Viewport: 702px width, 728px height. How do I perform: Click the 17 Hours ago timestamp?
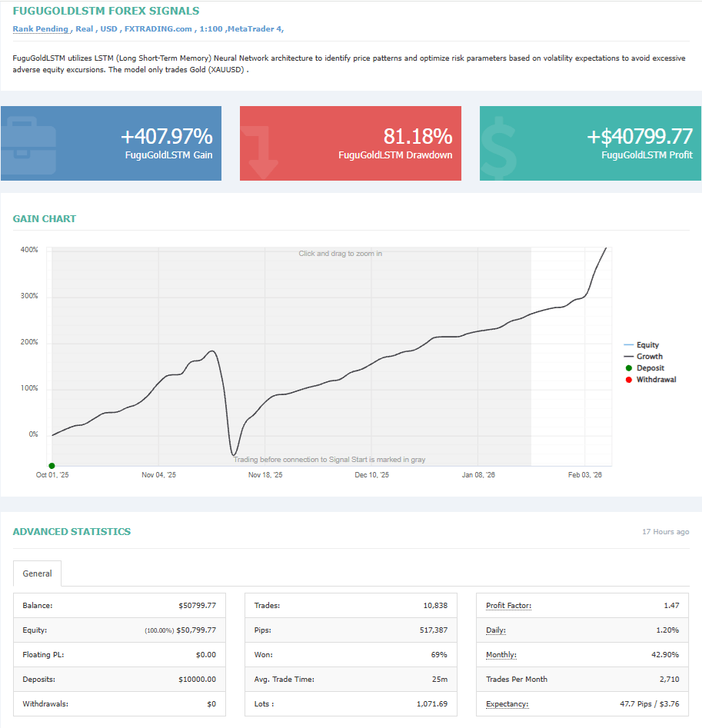[x=664, y=531]
